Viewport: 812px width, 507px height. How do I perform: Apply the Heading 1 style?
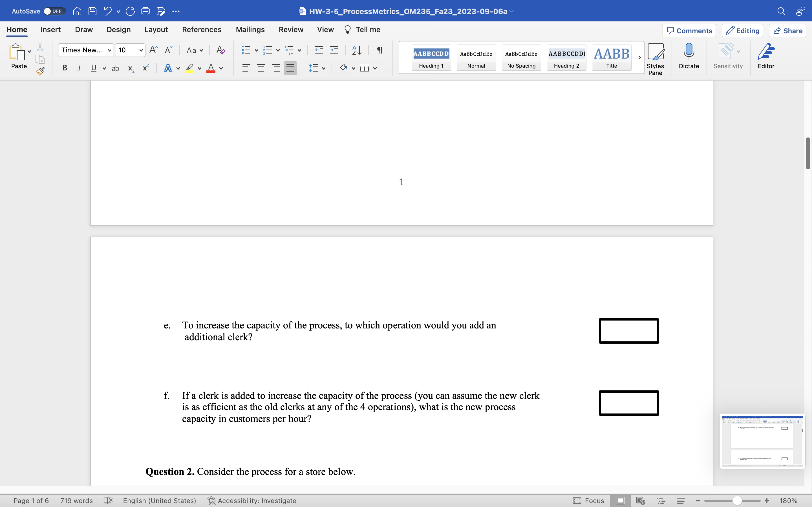[x=431, y=57]
